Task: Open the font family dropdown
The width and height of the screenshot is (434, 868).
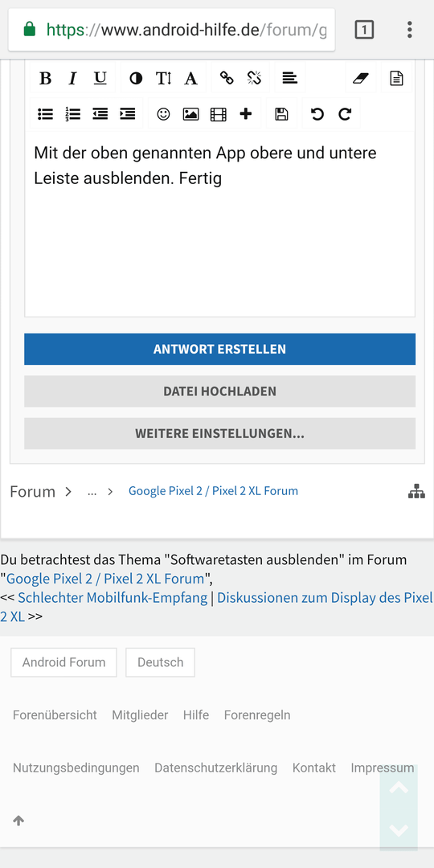Action: click(x=190, y=78)
